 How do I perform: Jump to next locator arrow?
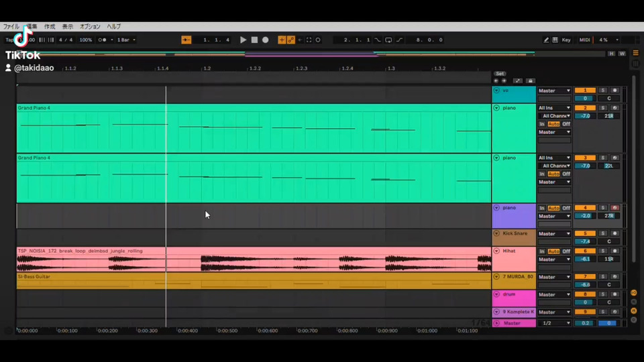(x=504, y=81)
